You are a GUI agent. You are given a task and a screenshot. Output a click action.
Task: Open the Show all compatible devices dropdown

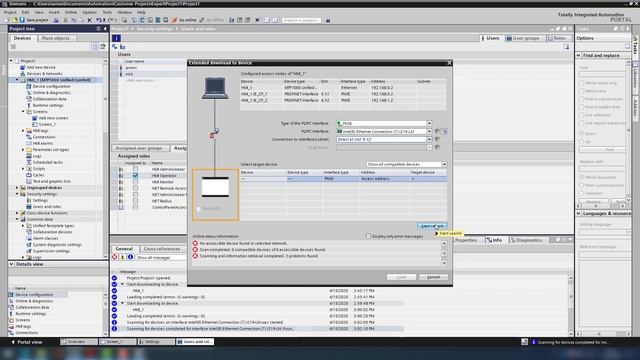click(444, 164)
